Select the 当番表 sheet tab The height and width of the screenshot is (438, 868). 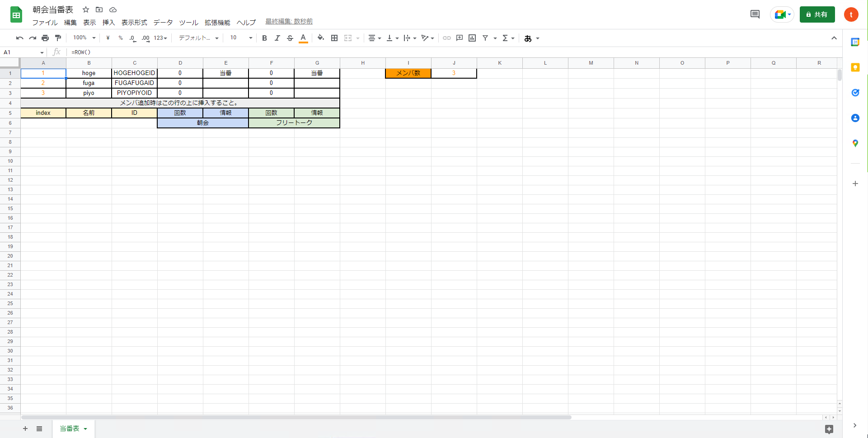pyautogui.click(x=74, y=429)
